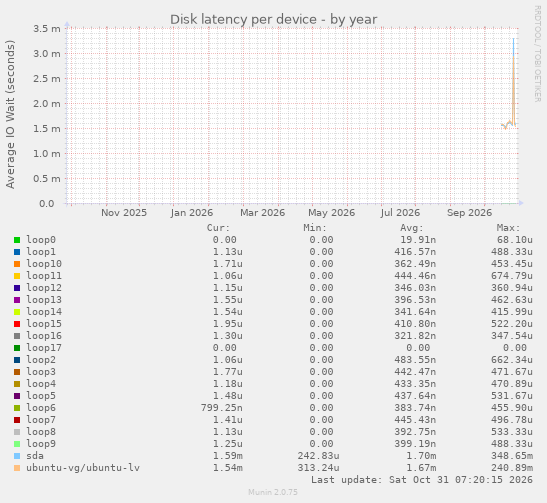Click ubuntu-lv avg value 1.67m

tap(421, 468)
